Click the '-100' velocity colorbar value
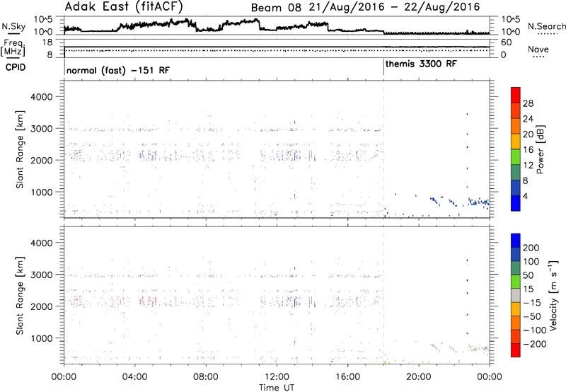 coord(535,330)
